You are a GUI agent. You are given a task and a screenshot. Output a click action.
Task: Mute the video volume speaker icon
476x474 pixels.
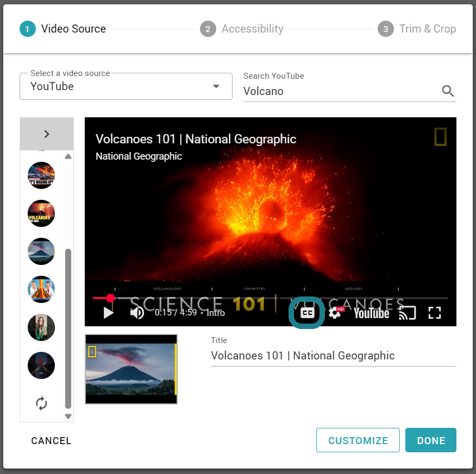tap(137, 313)
